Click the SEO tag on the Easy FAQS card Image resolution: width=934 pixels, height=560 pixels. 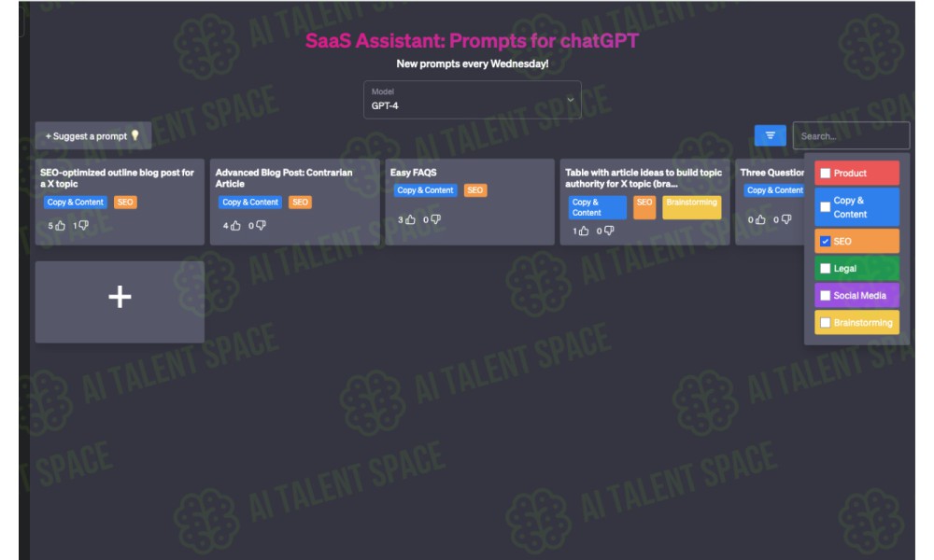tap(474, 190)
